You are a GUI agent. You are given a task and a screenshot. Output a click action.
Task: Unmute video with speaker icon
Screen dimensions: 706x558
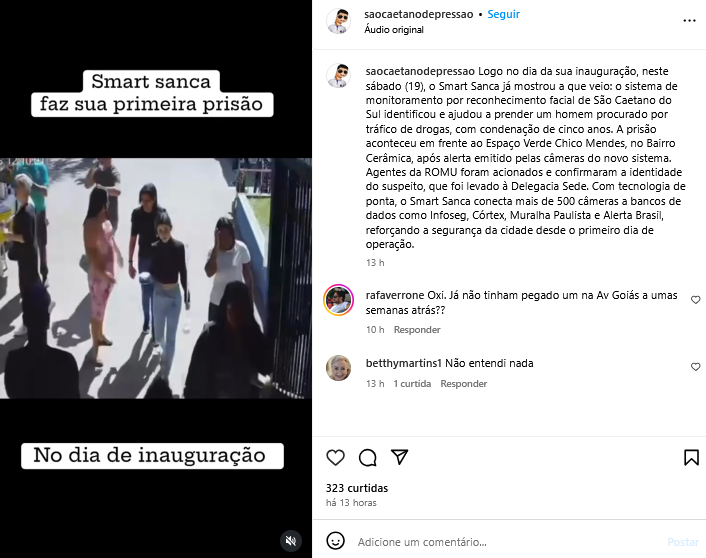291,540
